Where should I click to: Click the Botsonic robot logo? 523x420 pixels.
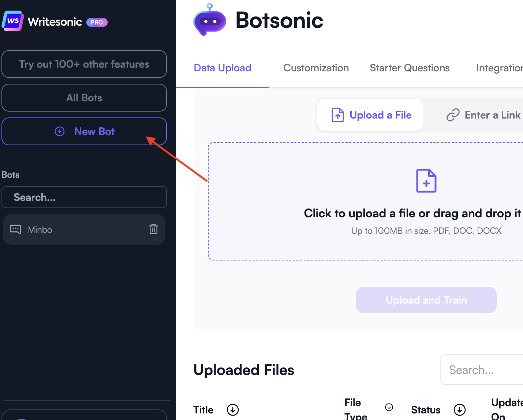coord(209,20)
